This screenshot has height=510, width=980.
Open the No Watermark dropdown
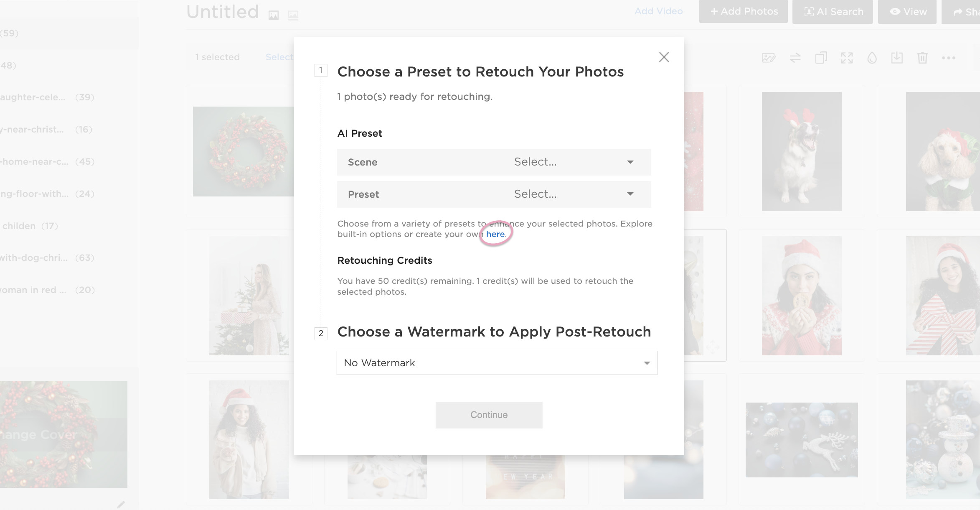(497, 363)
